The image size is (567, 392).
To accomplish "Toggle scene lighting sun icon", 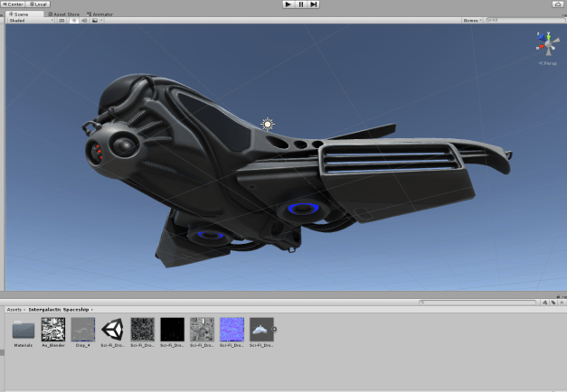I will pyautogui.click(x=75, y=20).
